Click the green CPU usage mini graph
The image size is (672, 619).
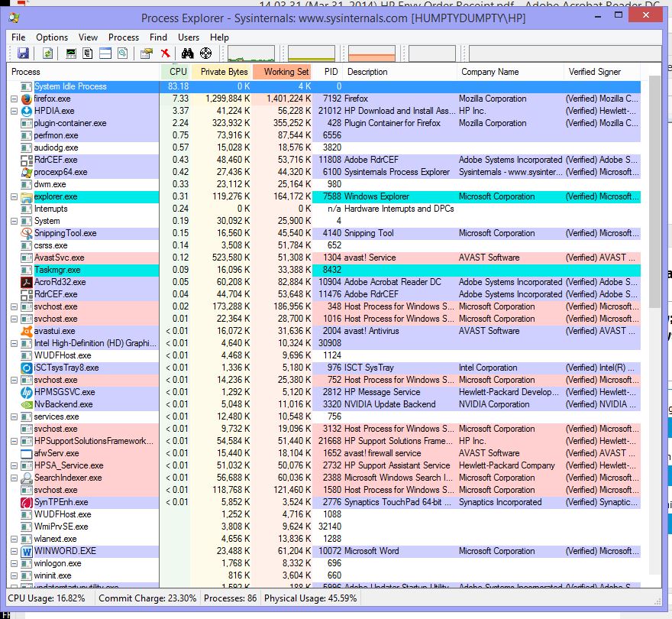point(251,53)
